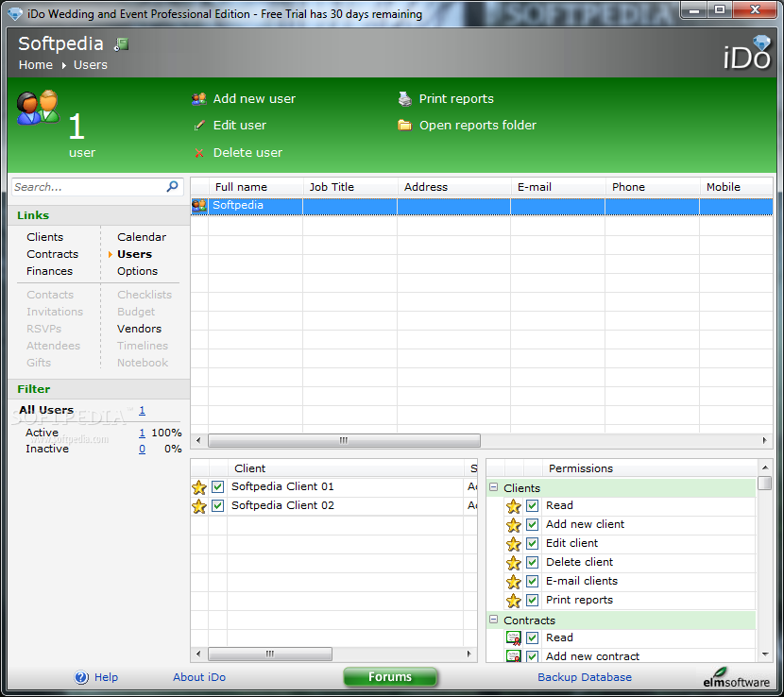Uncheck Edit client permission
Viewport: 784px width, 697px height.
(x=533, y=543)
